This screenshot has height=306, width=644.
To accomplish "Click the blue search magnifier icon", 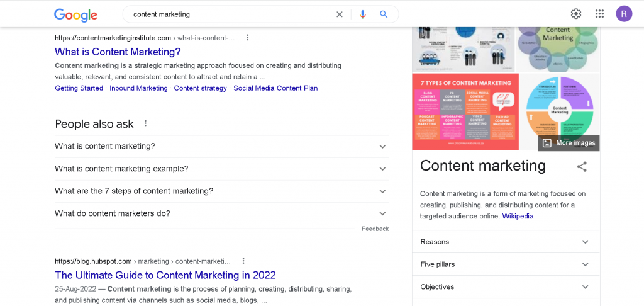I will click(x=384, y=14).
